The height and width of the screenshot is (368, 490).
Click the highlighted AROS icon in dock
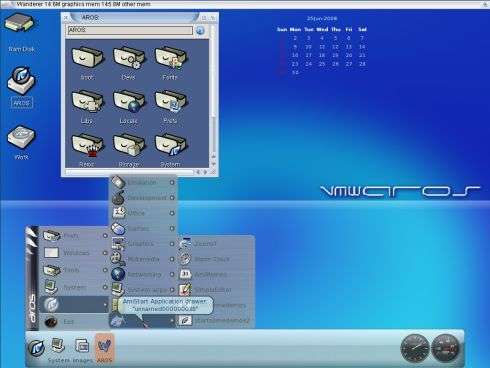point(104,347)
